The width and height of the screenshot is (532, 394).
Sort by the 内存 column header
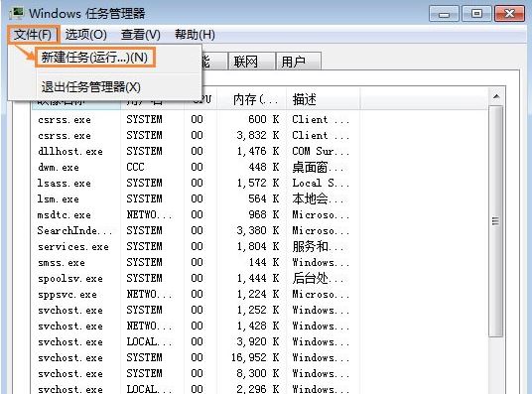(x=252, y=99)
